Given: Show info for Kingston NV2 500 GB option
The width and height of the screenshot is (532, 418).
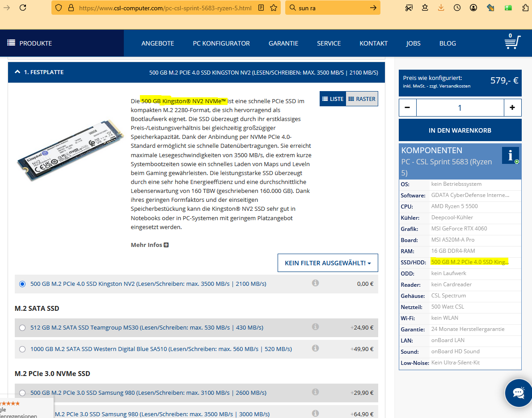Looking at the screenshot, I should (x=316, y=283).
